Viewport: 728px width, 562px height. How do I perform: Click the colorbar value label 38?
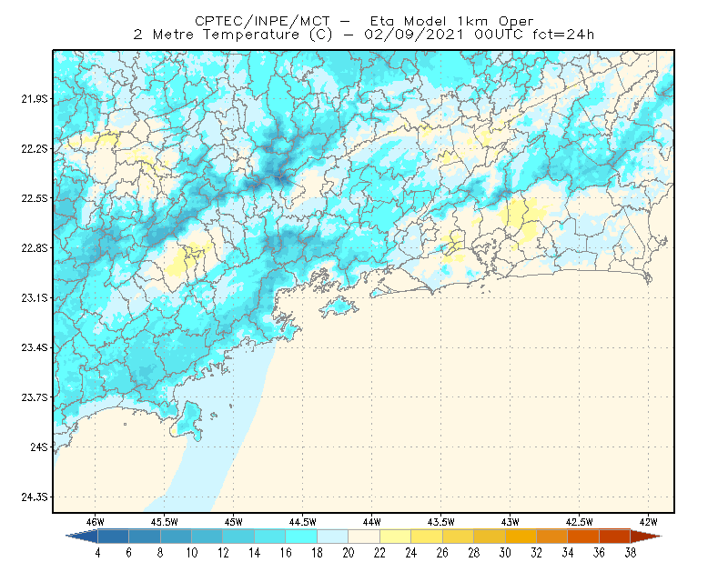point(630,553)
